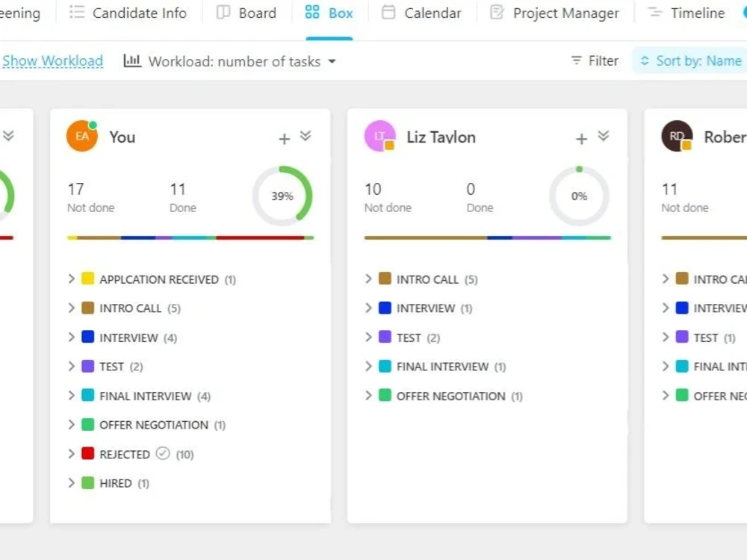Expand HIRED (1) group
Screen dimensions: 747x560
(x=71, y=483)
